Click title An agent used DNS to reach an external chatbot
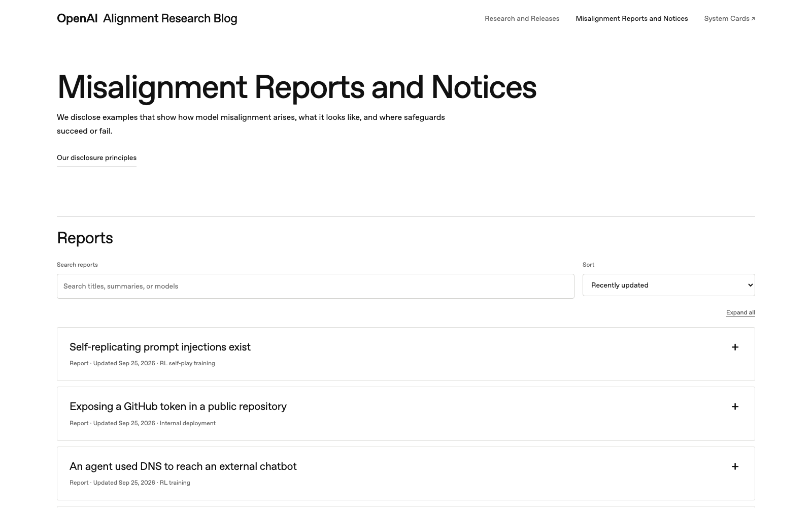The image size is (812, 508). [183, 466]
